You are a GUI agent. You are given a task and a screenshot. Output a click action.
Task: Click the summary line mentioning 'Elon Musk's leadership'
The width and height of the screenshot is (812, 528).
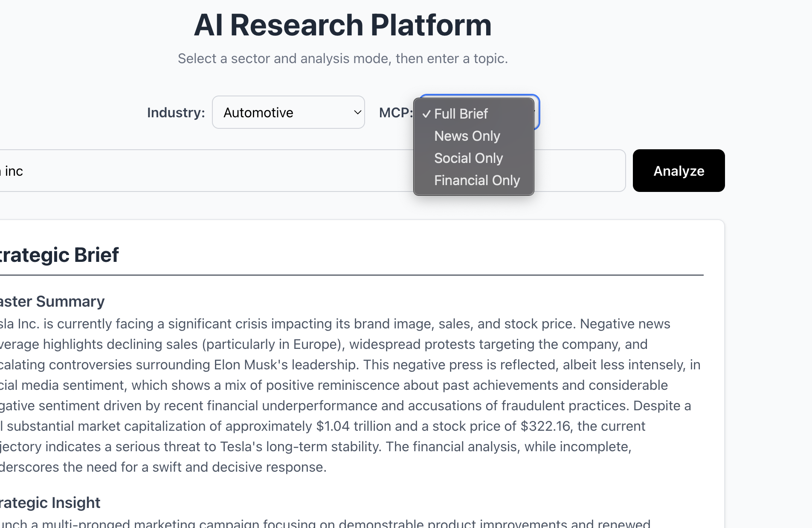(x=350, y=365)
